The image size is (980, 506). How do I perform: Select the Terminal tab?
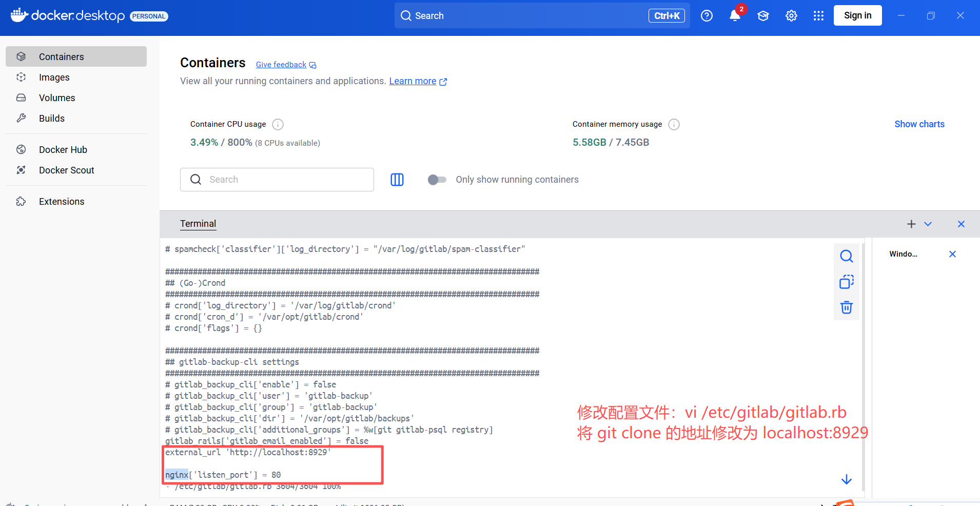click(198, 224)
